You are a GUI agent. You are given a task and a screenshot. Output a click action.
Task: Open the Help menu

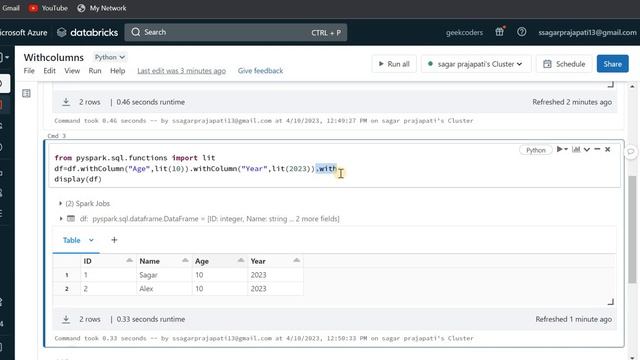[x=118, y=71]
